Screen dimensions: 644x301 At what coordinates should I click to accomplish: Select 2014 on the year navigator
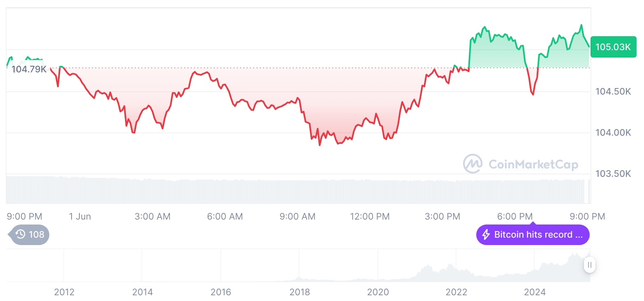click(x=142, y=292)
